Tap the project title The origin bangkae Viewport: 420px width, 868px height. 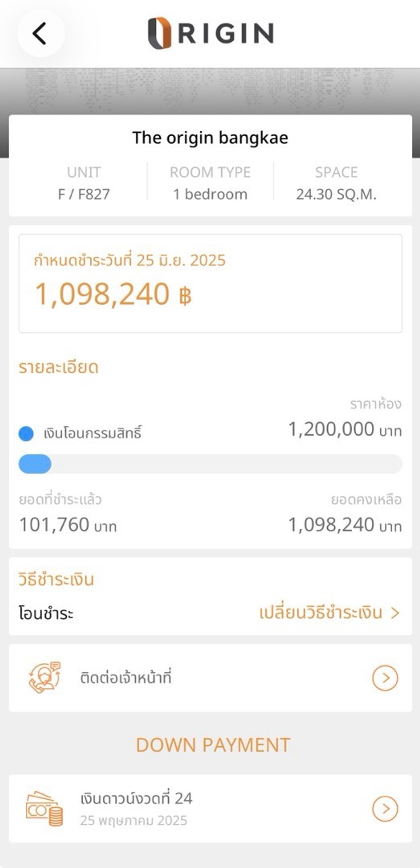click(x=210, y=138)
